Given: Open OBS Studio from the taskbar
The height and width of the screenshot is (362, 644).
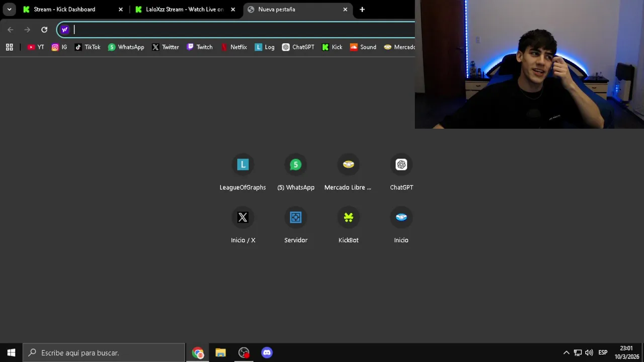Looking at the screenshot, I should (244, 352).
